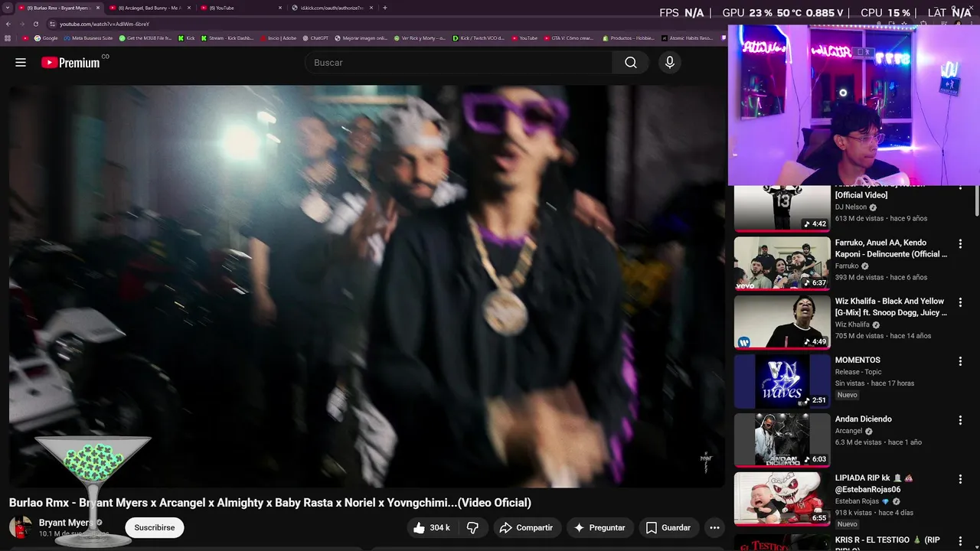Open Kick bookmark
Image resolution: width=980 pixels, height=551 pixels.
click(186, 37)
